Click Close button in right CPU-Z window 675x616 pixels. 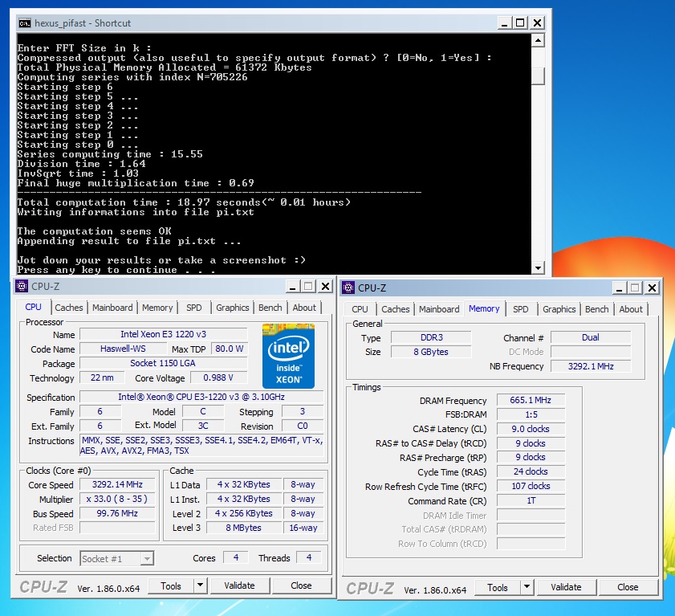tap(628, 588)
